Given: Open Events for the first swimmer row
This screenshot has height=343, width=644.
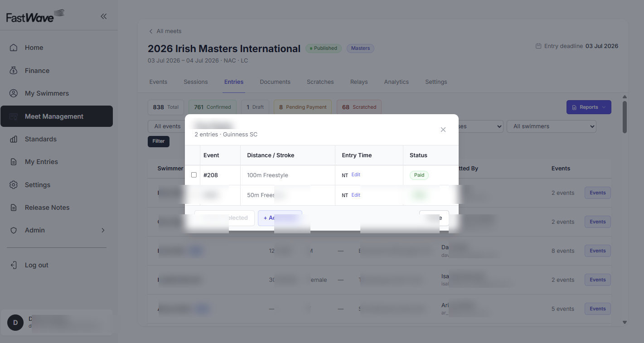Looking at the screenshot, I should (x=597, y=193).
